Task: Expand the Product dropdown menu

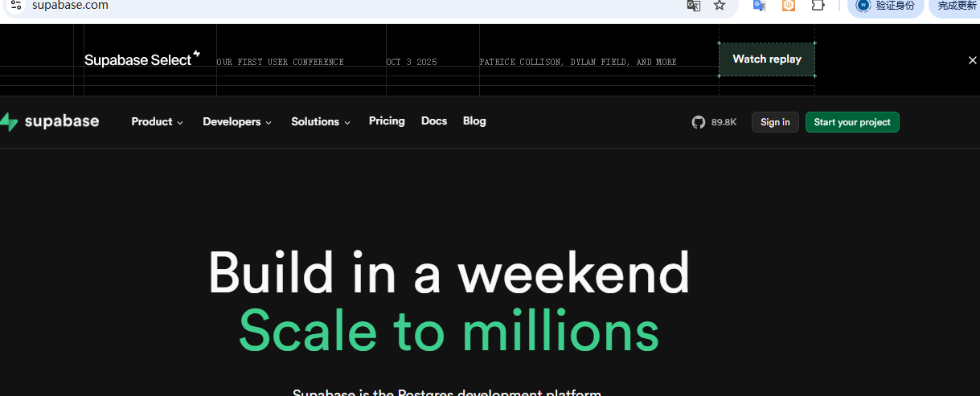Action: [157, 122]
